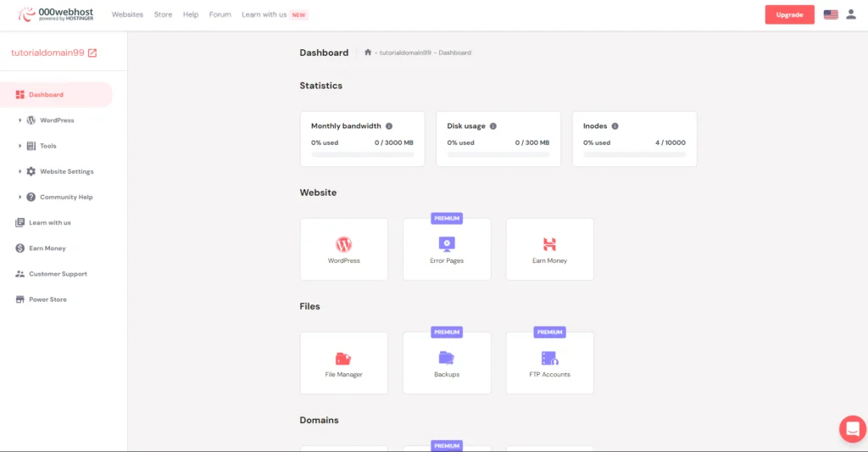Click the Monthly bandwidth info icon
Screen dimensions: 868x452
pyautogui.click(x=389, y=126)
